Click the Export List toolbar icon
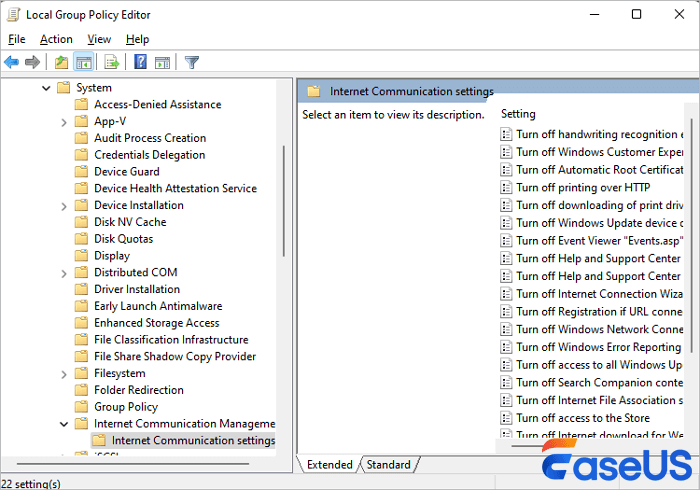 coord(112,62)
